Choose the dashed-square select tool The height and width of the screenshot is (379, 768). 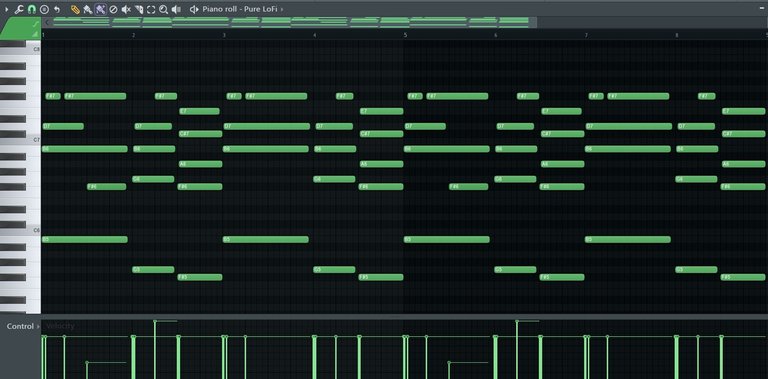(151, 9)
